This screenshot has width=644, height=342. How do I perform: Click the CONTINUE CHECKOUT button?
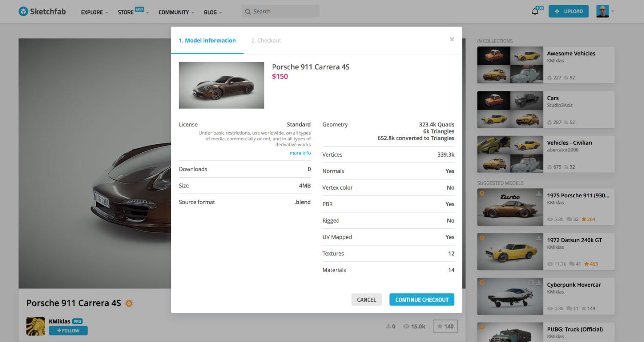pos(422,300)
